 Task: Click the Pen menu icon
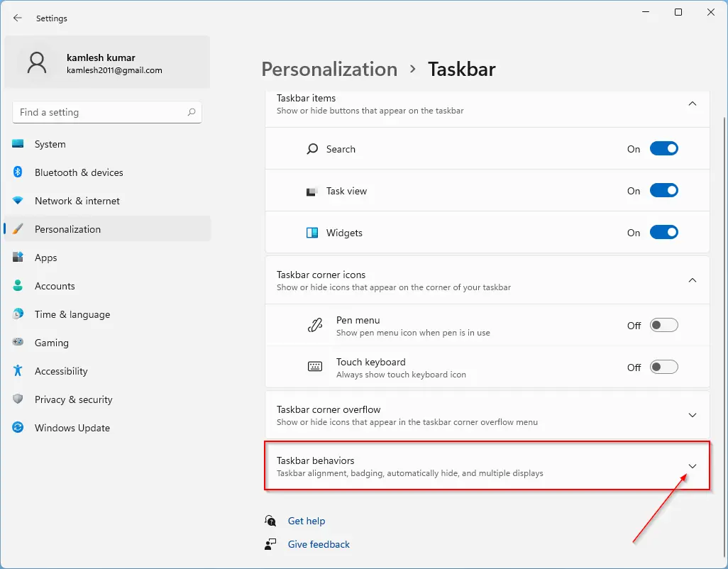pyautogui.click(x=315, y=326)
